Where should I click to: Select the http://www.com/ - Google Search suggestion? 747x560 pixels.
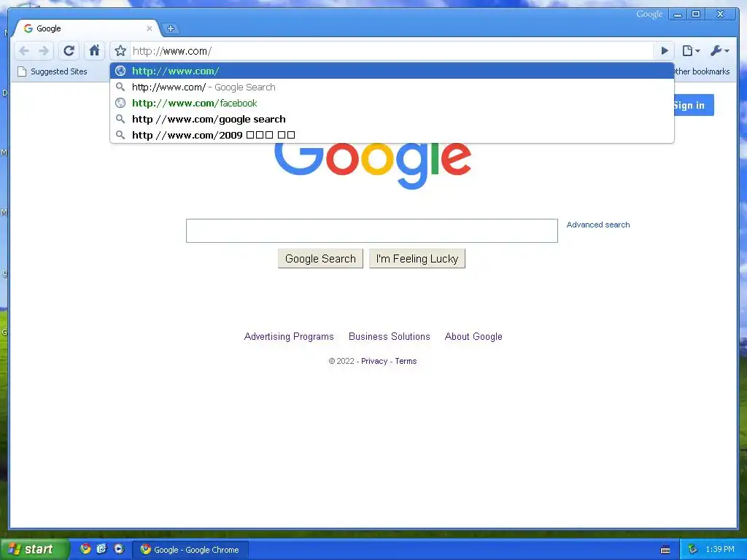pos(392,87)
